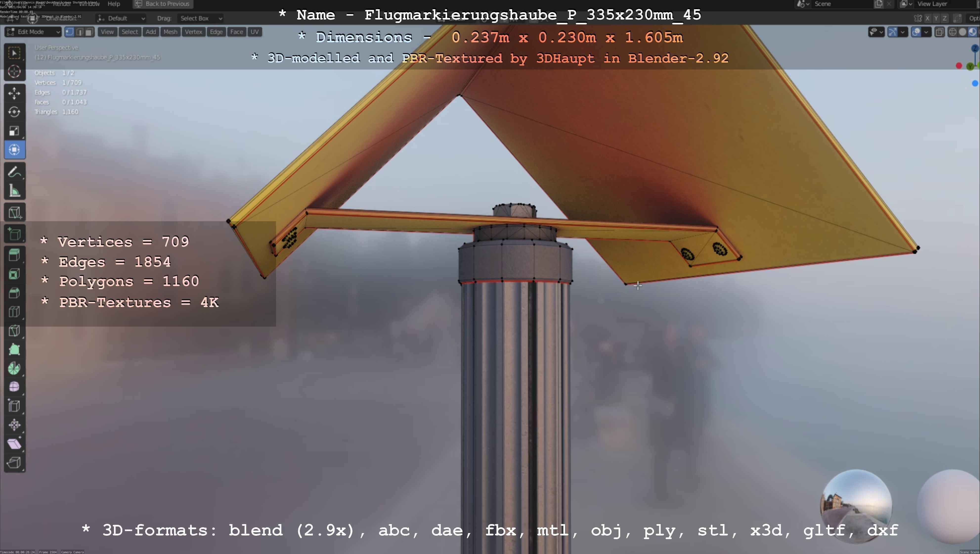Image resolution: width=980 pixels, height=554 pixels.
Task: Open the Select Box drag dropdown
Action: coord(200,18)
